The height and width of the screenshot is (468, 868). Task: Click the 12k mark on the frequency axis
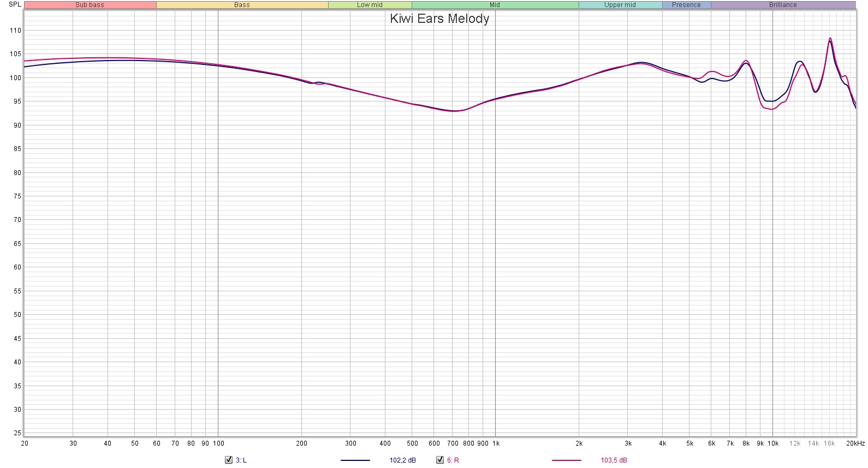click(795, 443)
